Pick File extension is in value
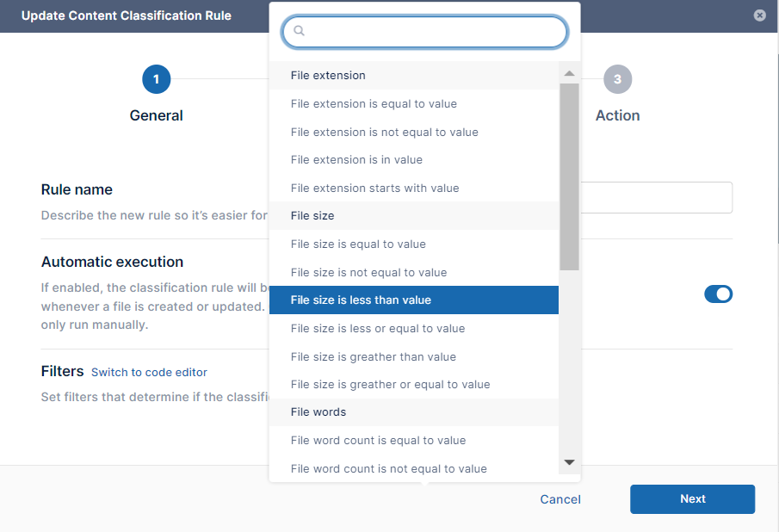The width and height of the screenshot is (779, 532). pyautogui.click(x=356, y=160)
